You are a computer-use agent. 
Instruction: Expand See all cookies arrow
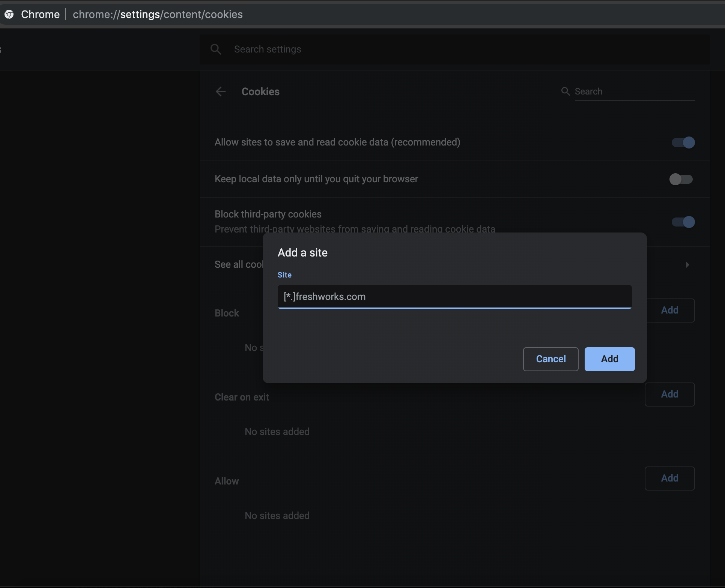687,265
